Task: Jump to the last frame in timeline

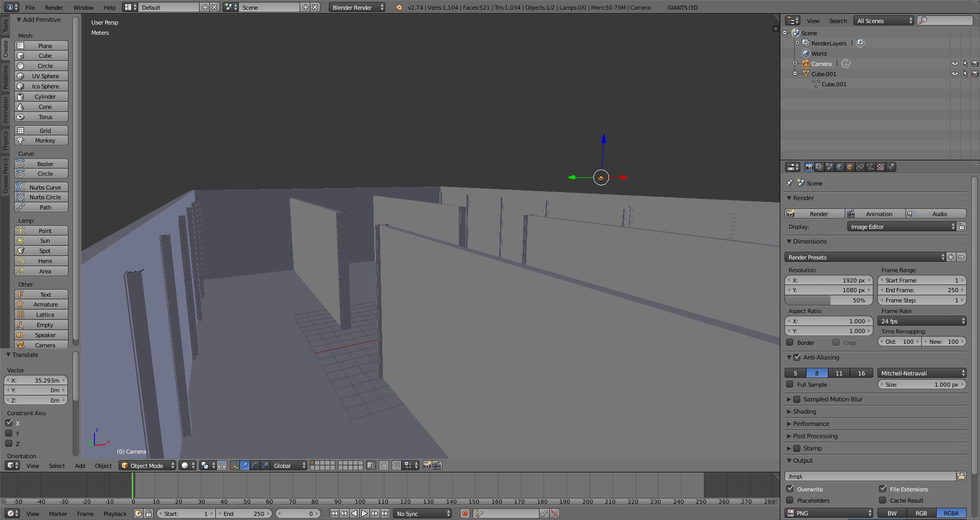Action: 385,513
